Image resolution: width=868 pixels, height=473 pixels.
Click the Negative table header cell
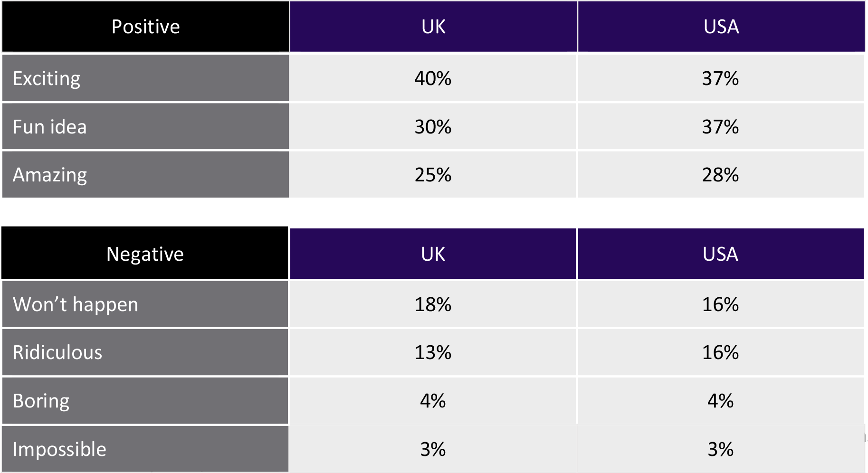tap(145, 254)
